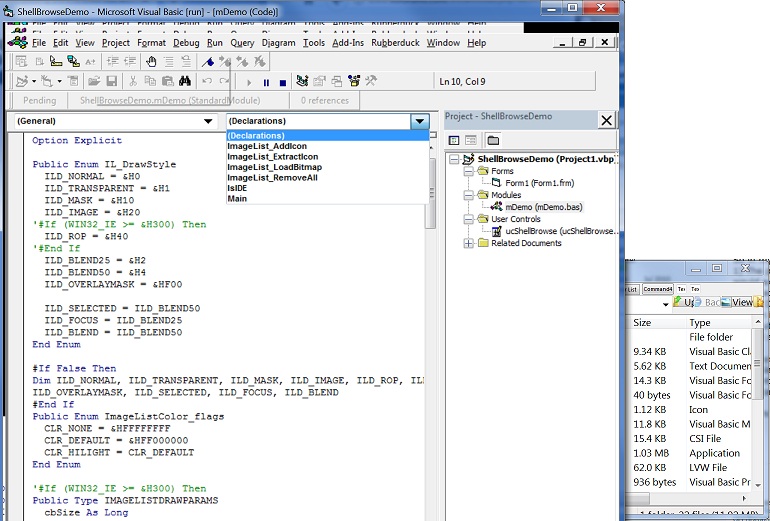Click the Indent toolbar icon
The width and height of the screenshot is (770, 521).
click(113, 62)
